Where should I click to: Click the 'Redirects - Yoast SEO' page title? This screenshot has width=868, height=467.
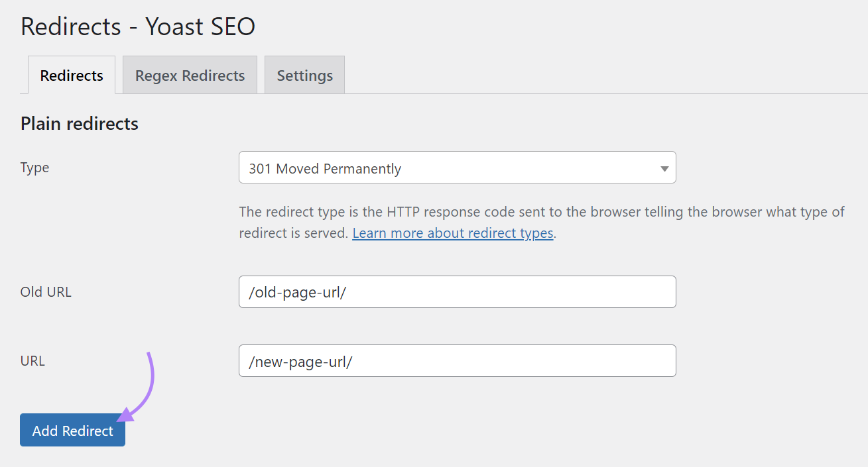(x=138, y=27)
